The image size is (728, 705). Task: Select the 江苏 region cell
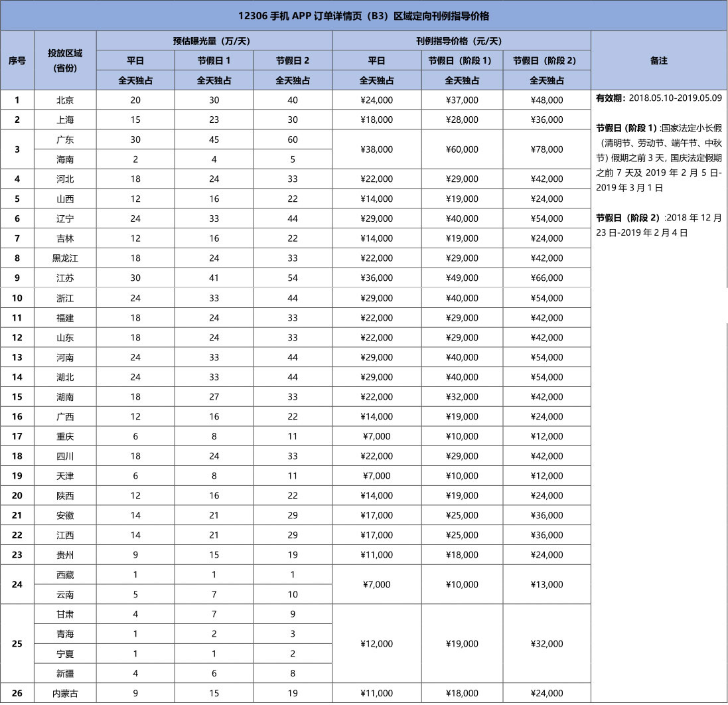coord(65,277)
